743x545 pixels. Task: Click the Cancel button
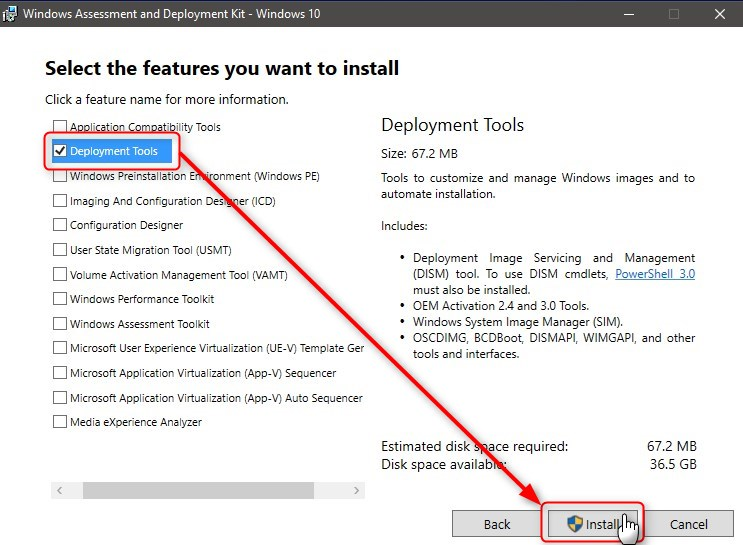(689, 524)
